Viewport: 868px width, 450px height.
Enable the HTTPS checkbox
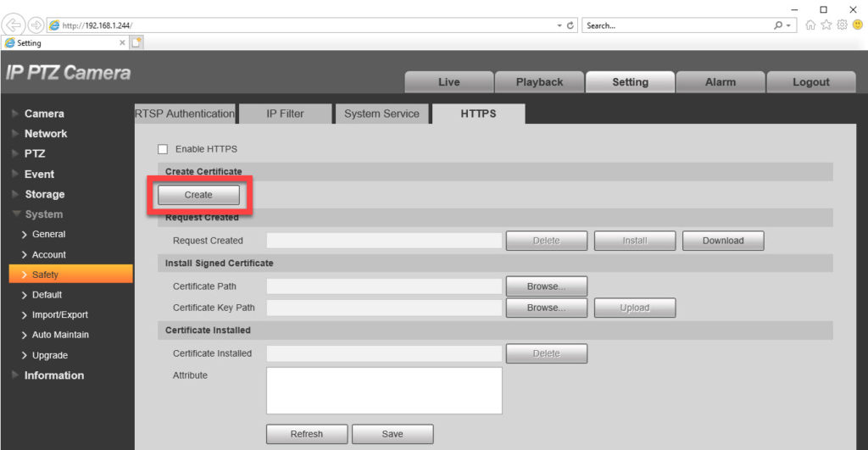pyautogui.click(x=163, y=149)
